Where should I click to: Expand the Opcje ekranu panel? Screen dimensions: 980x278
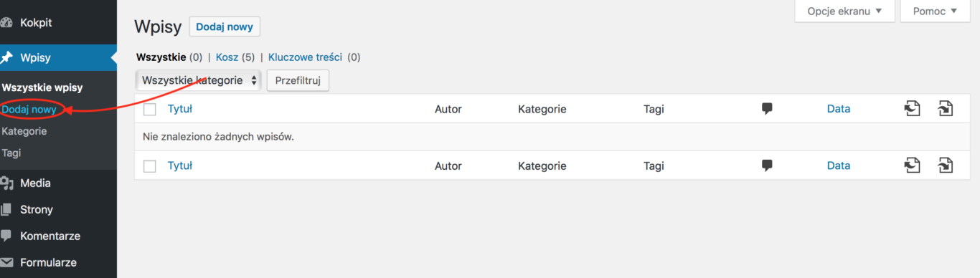844,11
